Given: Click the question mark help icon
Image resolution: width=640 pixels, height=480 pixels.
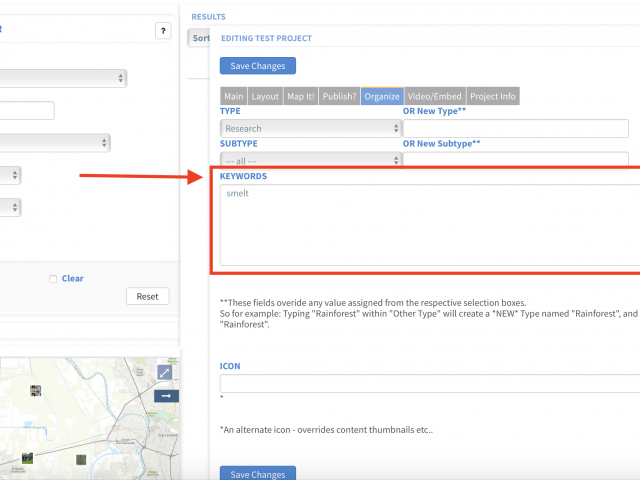Looking at the screenshot, I should click(x=163, y=31).
